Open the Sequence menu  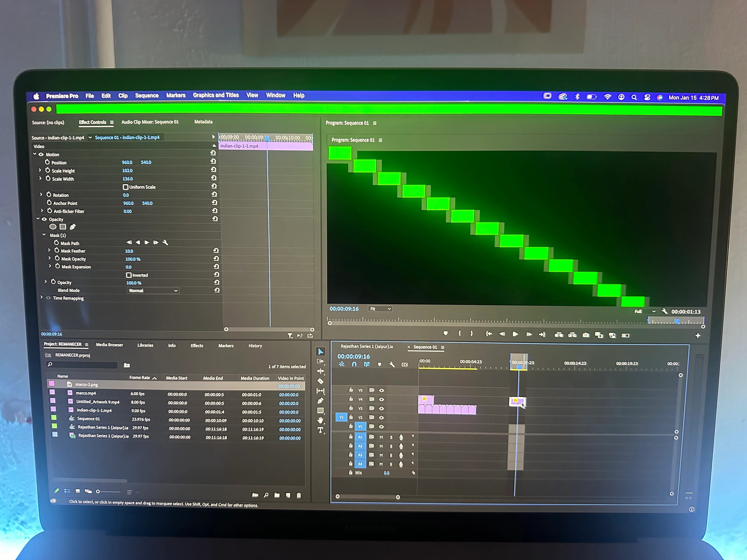click(147, 96)
